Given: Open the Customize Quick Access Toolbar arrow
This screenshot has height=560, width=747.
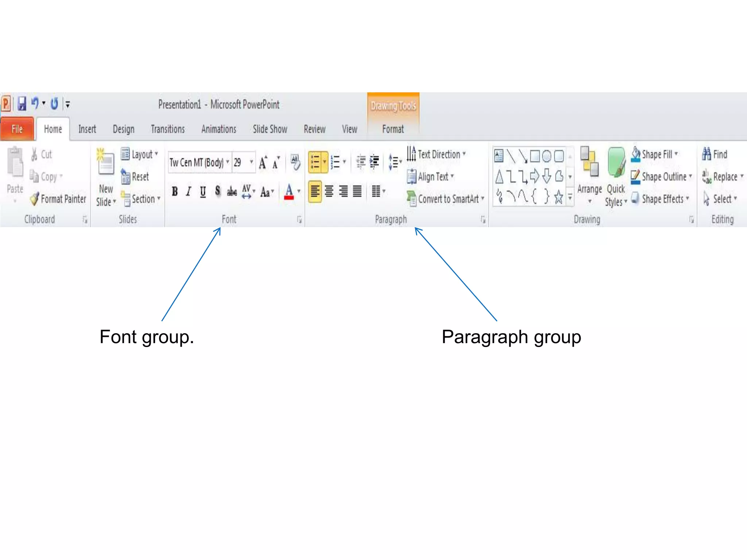Looking at the screenshot, I should pos(67,104).
